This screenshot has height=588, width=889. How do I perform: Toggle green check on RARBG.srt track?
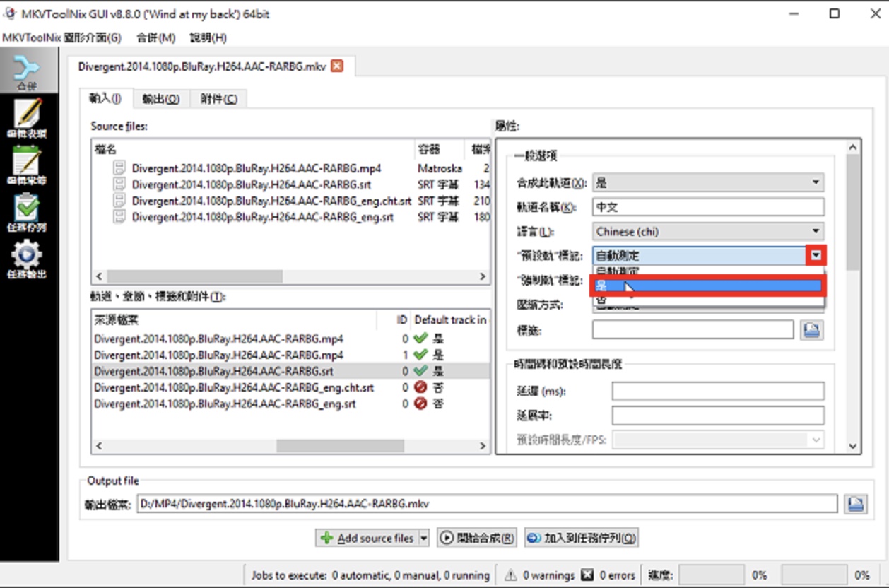coord(422,371)
